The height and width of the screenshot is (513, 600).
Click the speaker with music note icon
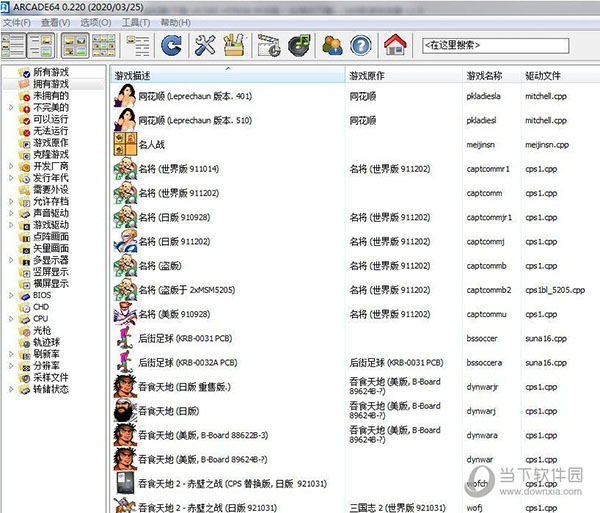(299, 46)
